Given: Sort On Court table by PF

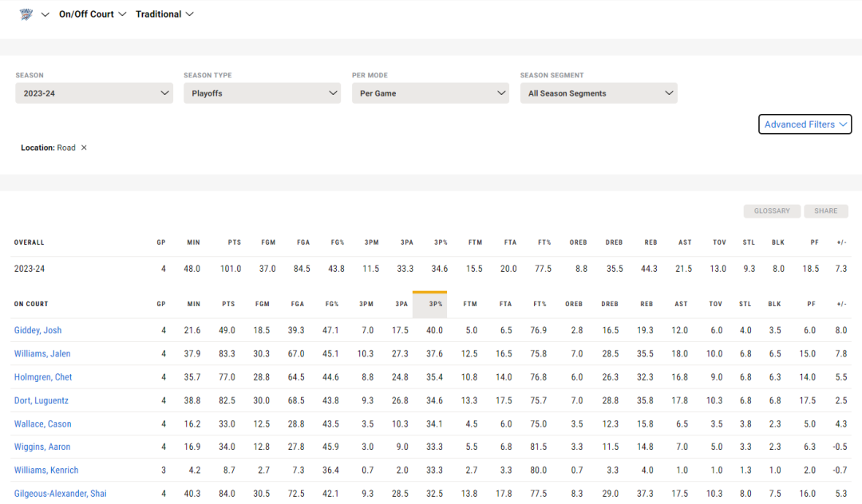Looking at the screenshot, I should point(812,304).
